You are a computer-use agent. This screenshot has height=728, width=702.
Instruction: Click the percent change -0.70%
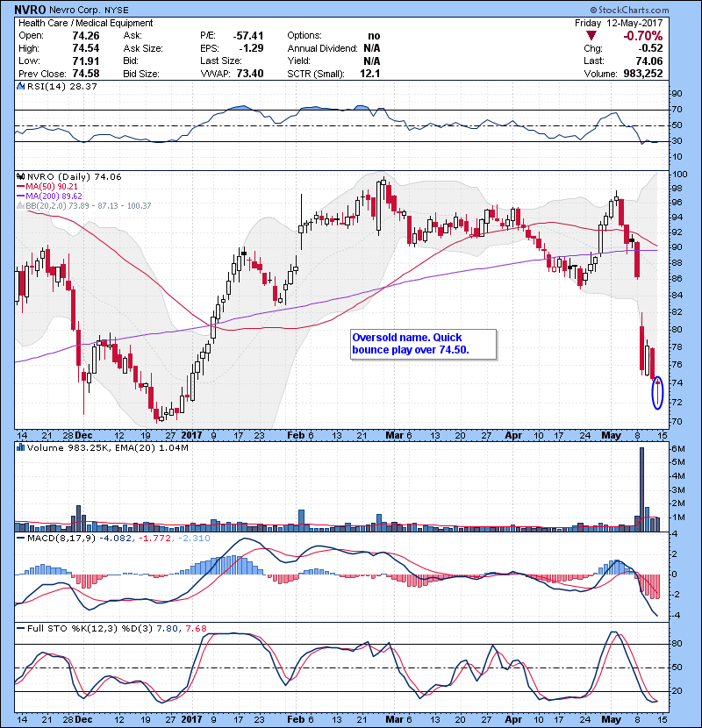point(642,36)
